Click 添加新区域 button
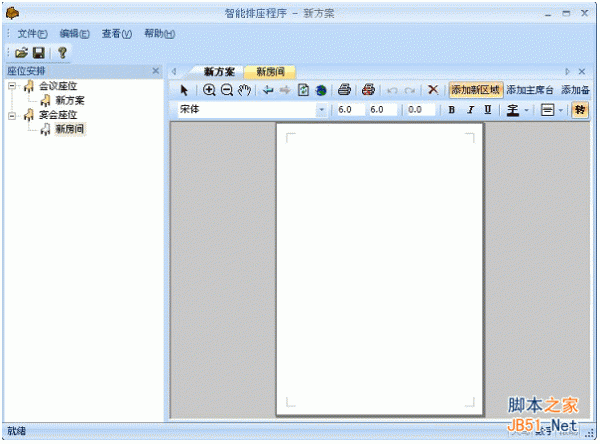Image resolution: width=600 pixels, height=444 pixels. coord(476,90)
